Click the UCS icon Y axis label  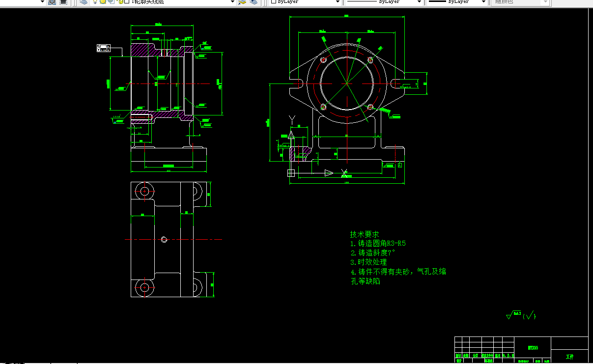[292, 119]
